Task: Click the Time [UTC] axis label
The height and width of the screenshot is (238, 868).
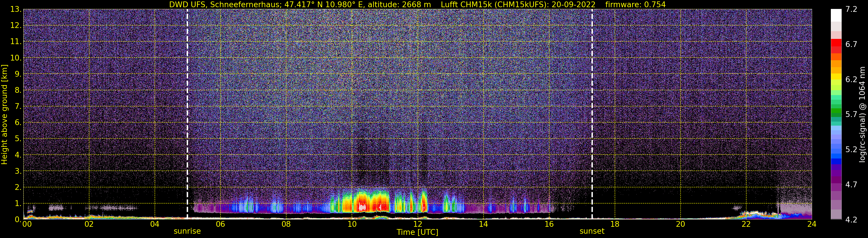Action: coord(417,232)
